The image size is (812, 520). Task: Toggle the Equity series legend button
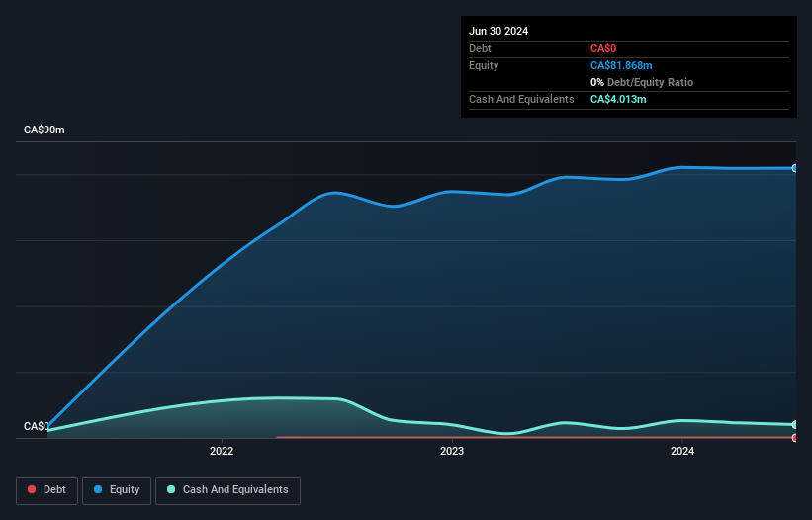tap(117, 490)
